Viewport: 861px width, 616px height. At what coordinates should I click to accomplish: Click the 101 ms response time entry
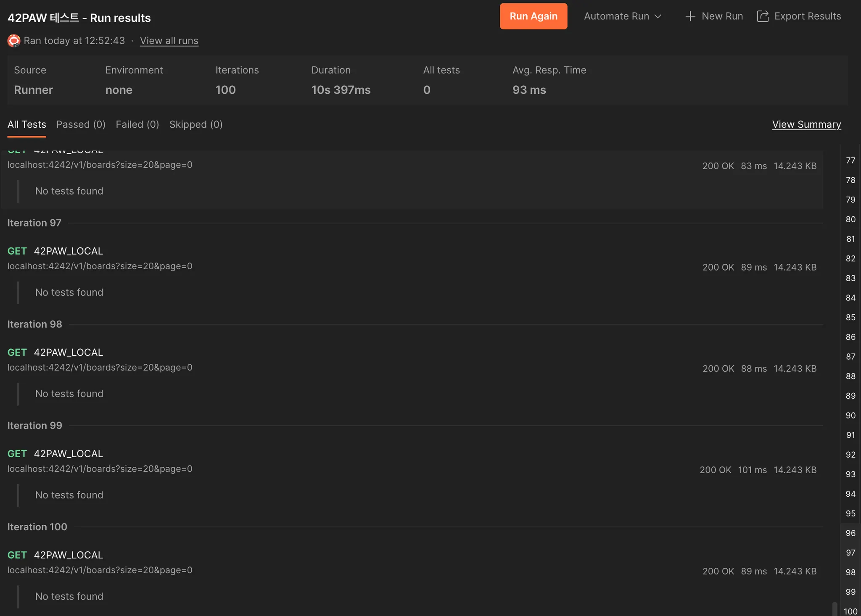pyautogui.click(x=752, y=470)
